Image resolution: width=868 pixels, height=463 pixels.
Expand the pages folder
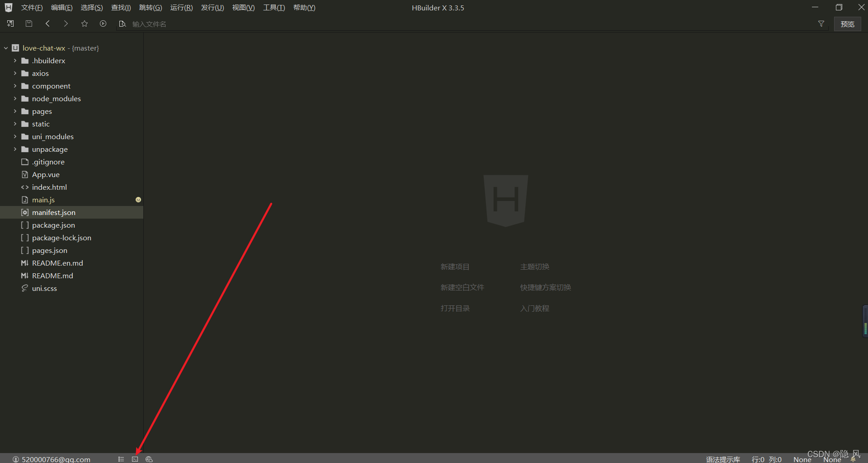[15, 111]
